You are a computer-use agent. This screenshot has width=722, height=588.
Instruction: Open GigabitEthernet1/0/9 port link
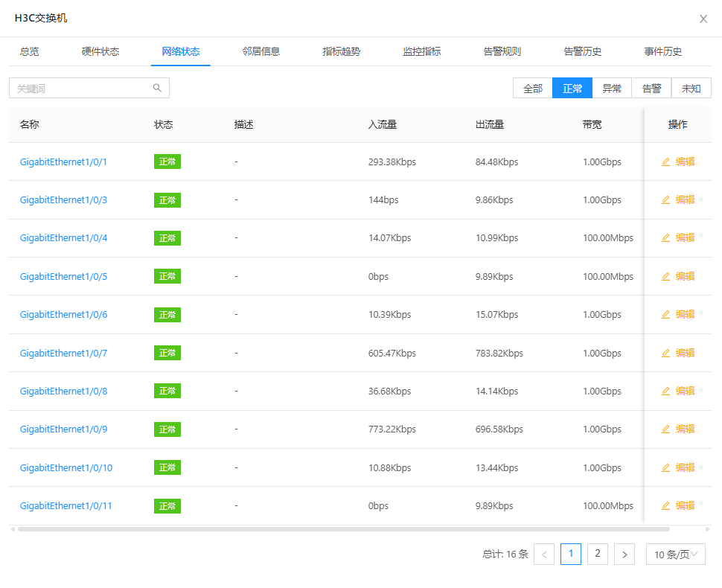pyautogui.click(x=64, y=429)
